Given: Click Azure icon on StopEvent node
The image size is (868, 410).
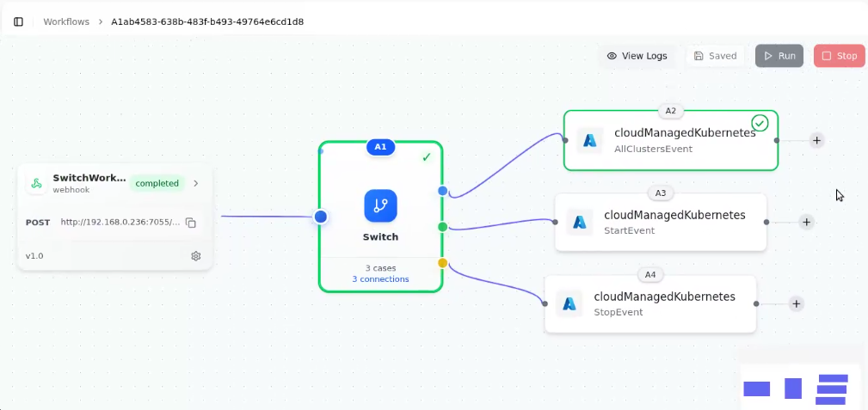Looking at the screenshot, I should (x=569, y=303).
